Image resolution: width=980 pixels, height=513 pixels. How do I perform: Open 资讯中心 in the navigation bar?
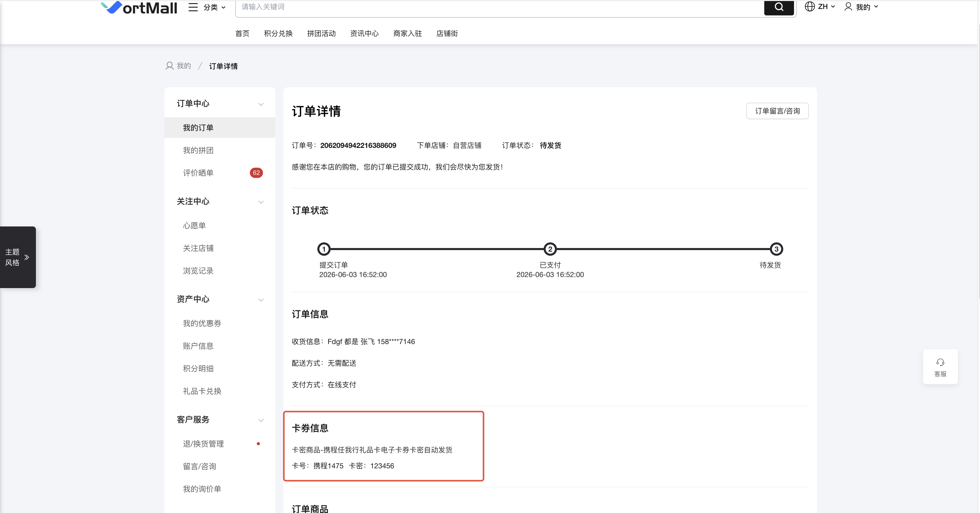(x=365, y=34)
